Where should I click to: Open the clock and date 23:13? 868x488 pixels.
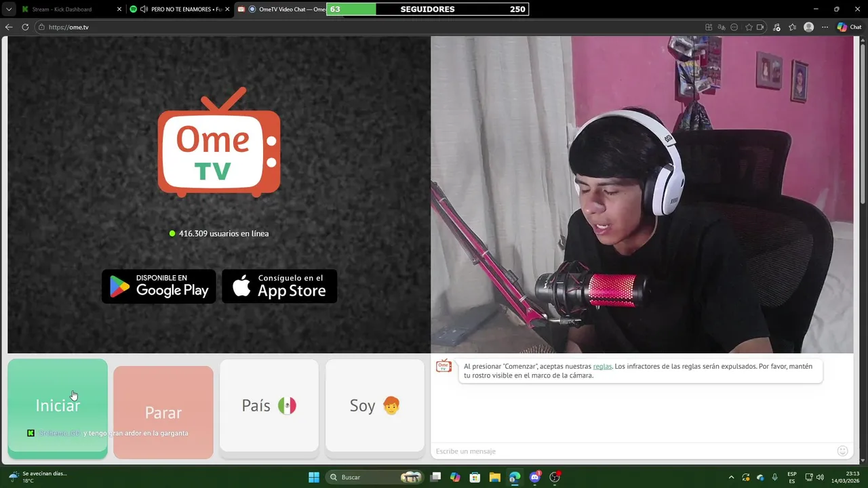tap(846, 477)
